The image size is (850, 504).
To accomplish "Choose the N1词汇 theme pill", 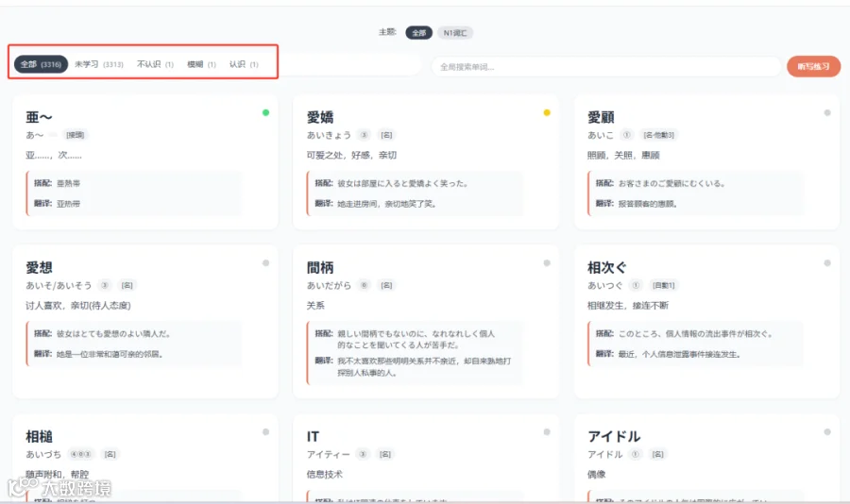I will [455, 33].
